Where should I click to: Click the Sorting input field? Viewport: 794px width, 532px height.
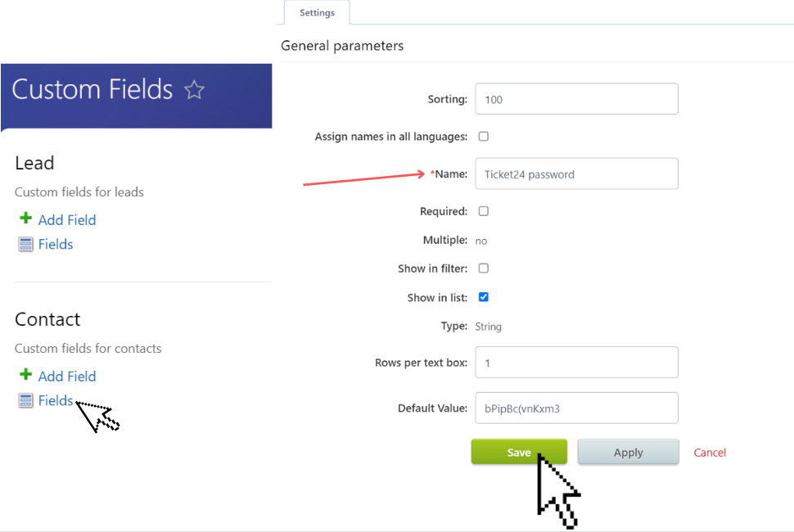pos(577,99)
